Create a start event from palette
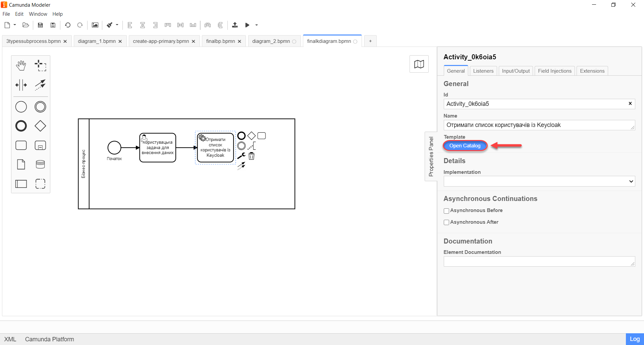 pyautogui.click(x=21, y=107)
